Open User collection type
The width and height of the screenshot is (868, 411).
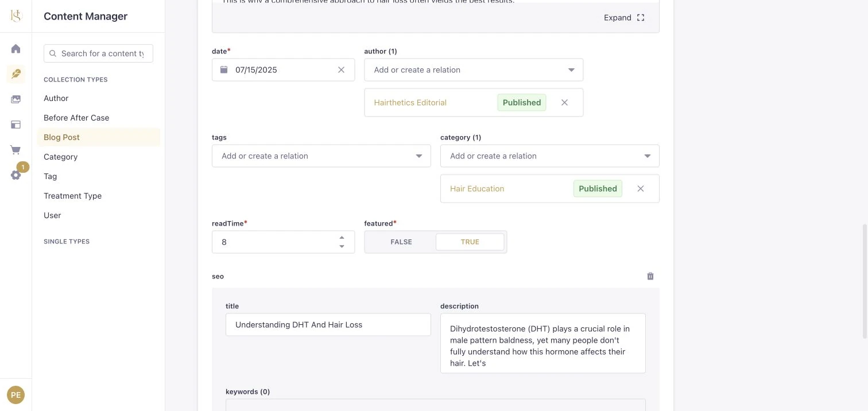point(52,215)
